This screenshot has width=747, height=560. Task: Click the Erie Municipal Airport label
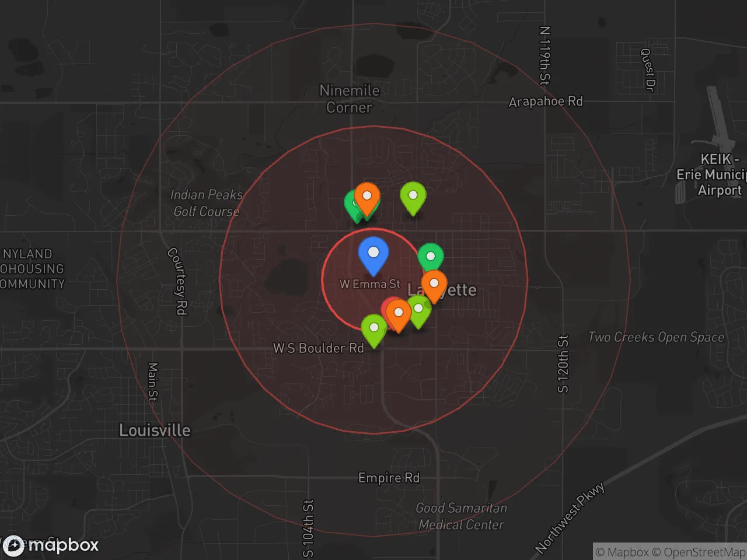[x=712, y=174]
